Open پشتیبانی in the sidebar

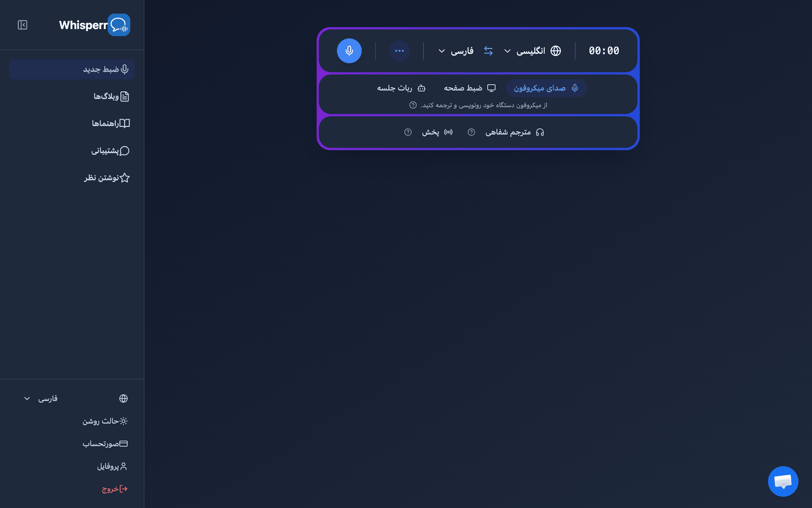coord(72,151)
